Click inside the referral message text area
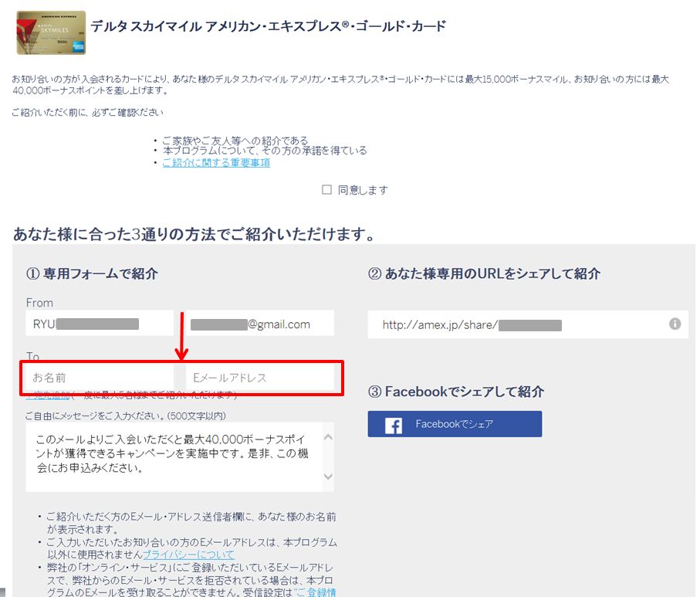Image resolution: width=700 pixels, height=597 pixels. click(174, 457)
